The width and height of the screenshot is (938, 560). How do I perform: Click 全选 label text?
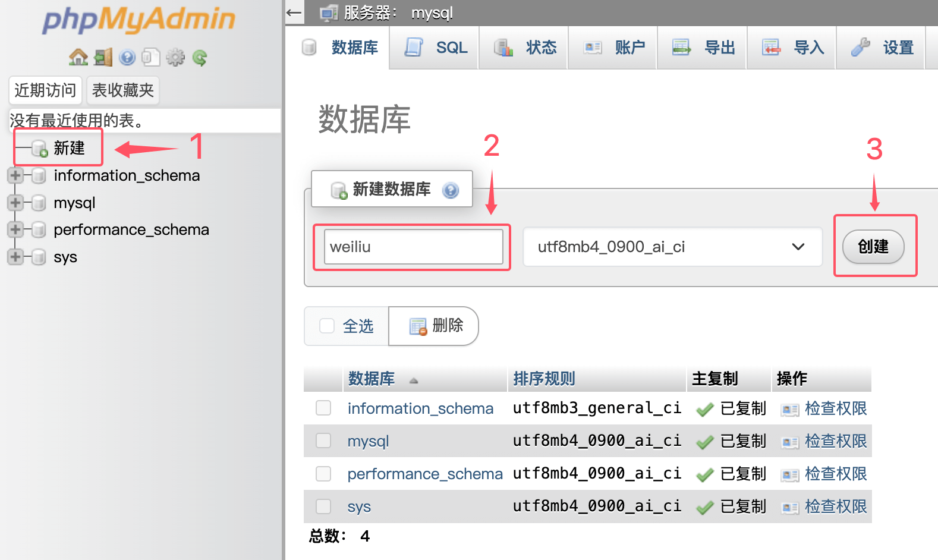tap(358, 326)
